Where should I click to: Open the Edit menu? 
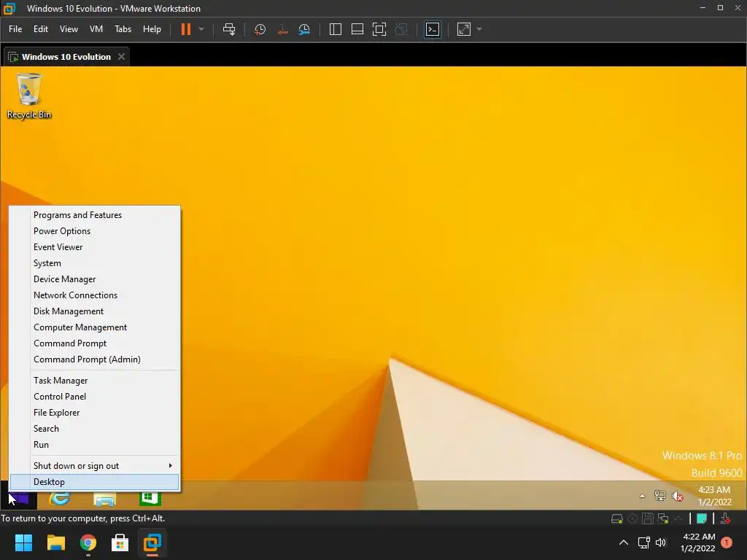point(41,29)
